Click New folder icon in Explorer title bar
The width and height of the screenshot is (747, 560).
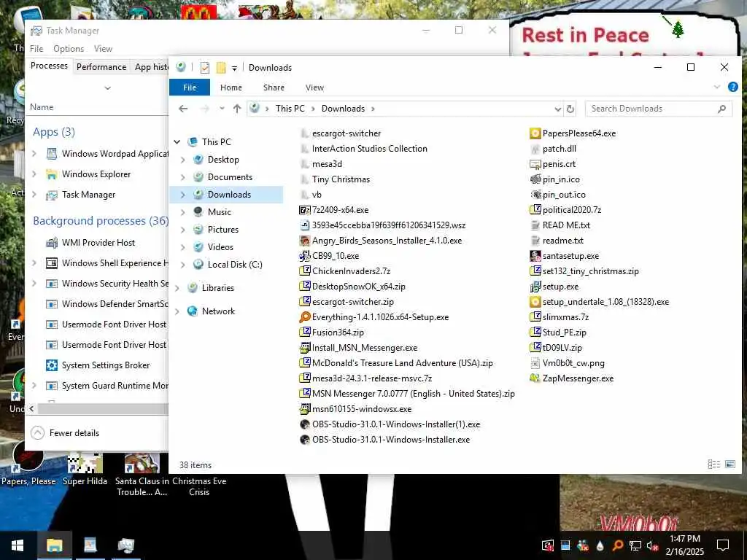coord(221,68)
